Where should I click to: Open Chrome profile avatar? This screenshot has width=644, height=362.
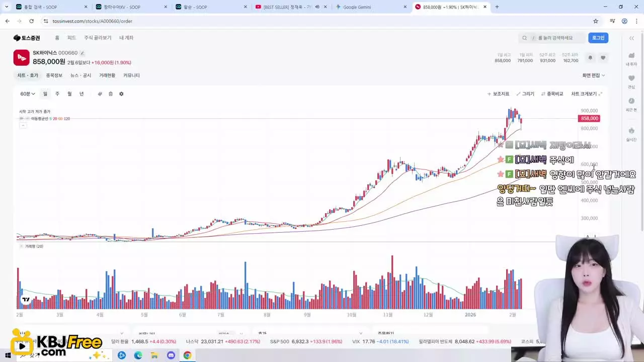tap(624, 21)
